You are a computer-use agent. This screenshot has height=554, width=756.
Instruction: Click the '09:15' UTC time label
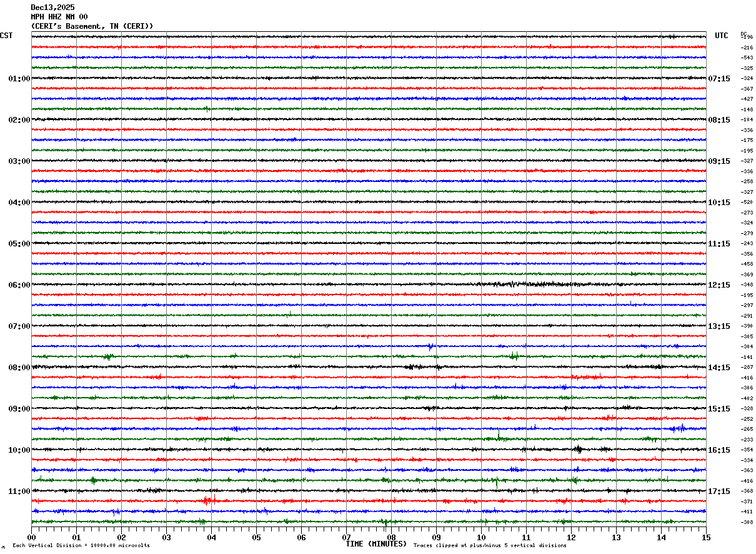click(x=719, y=161)
